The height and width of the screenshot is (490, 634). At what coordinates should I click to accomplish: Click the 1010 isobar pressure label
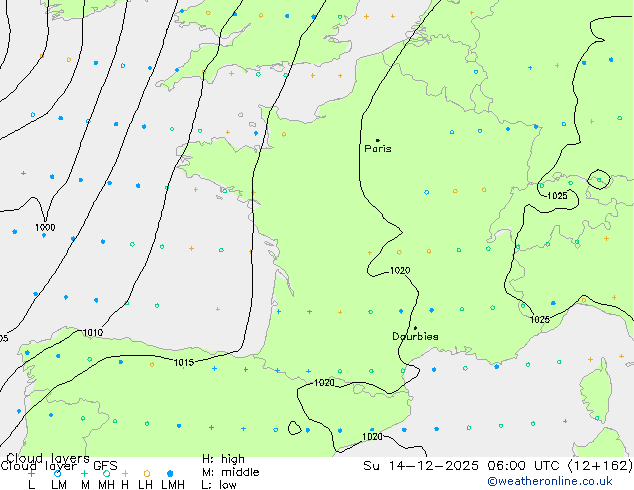pyautogui.click(x=93, y=333)
